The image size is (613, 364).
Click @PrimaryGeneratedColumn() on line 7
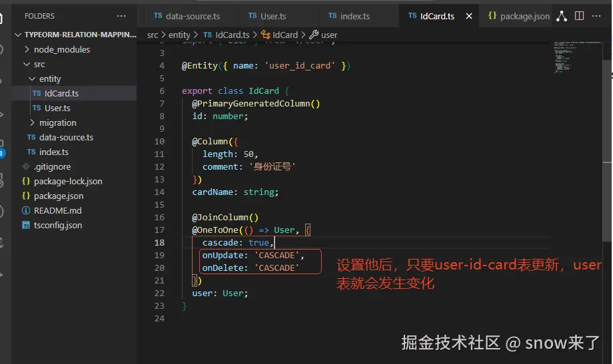(256, 104)
